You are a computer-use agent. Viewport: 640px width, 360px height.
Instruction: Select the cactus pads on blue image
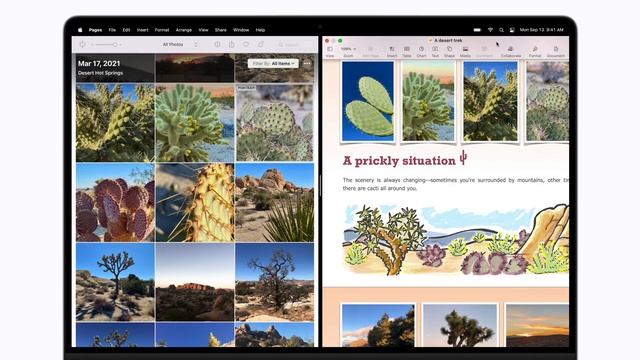point(368,101)
